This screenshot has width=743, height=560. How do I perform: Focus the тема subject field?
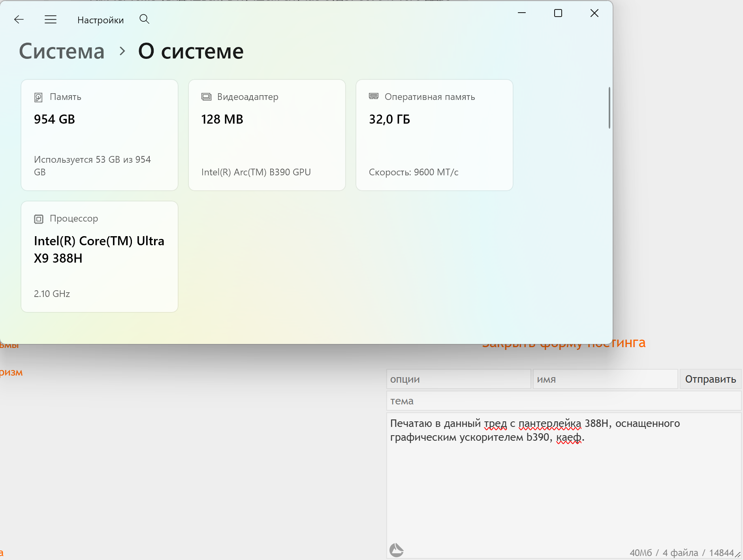(x=564, y=401)
